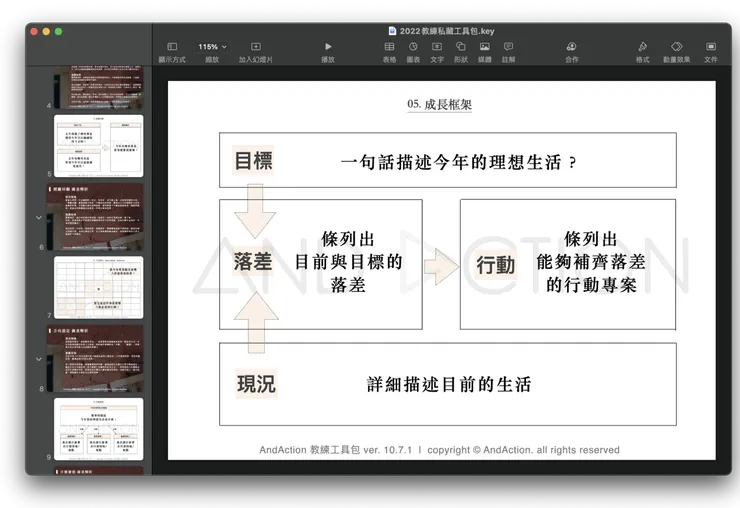The height and width of the screenshot is (508, 740).
Task: Select the down arrow shape below 目標
Action: point(255,211)
